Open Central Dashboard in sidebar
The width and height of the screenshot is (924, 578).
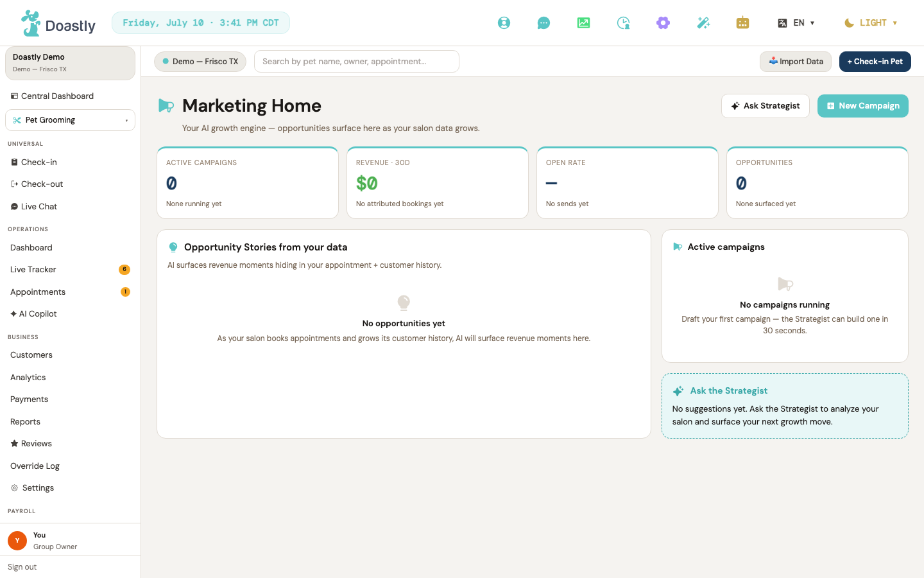pos(70,96)
